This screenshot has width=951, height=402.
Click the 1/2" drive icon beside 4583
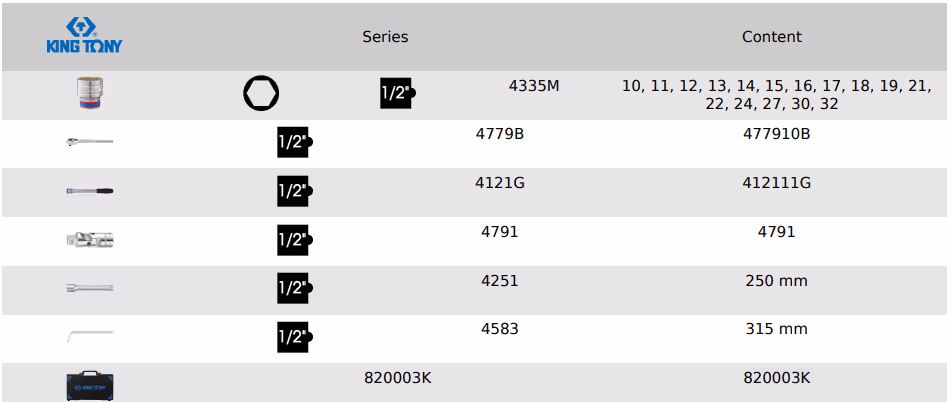click(x=294, y=337)
